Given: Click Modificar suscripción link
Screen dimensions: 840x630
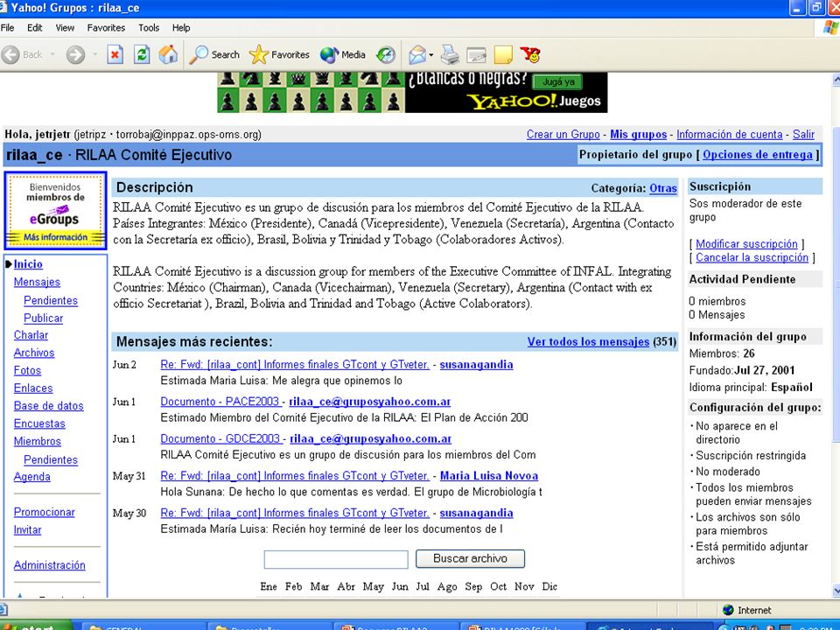Looking at the screenshot, I should [746, 244].
